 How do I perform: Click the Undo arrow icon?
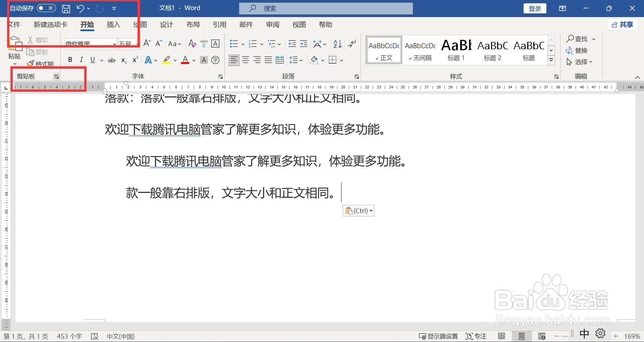tap(80, 8)
